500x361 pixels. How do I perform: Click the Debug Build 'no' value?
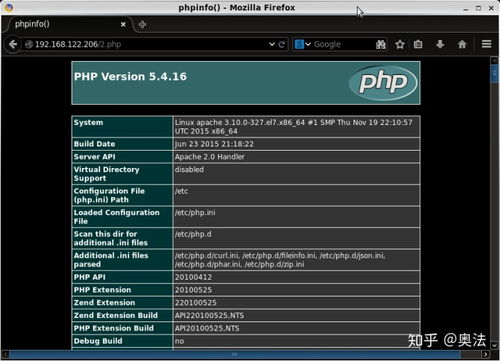[x=179, y=341]
